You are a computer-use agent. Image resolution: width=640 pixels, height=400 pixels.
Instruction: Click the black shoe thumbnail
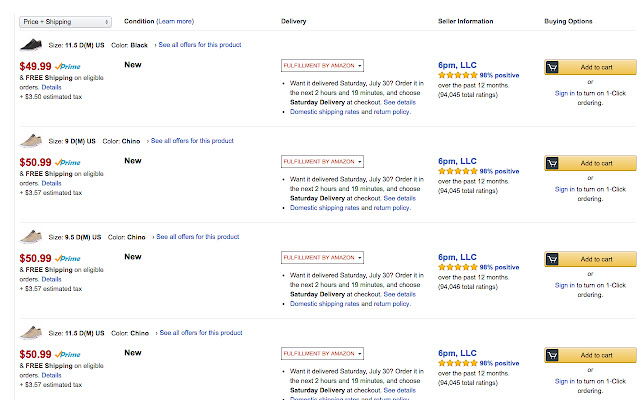tap(31, 44)
